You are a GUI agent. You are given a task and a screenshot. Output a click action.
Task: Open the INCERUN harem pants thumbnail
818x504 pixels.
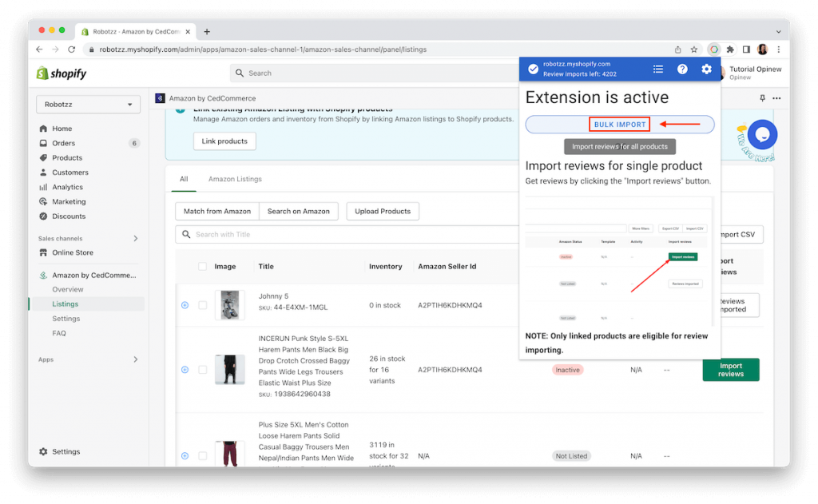pyautogui.click(x=229, y=370)
